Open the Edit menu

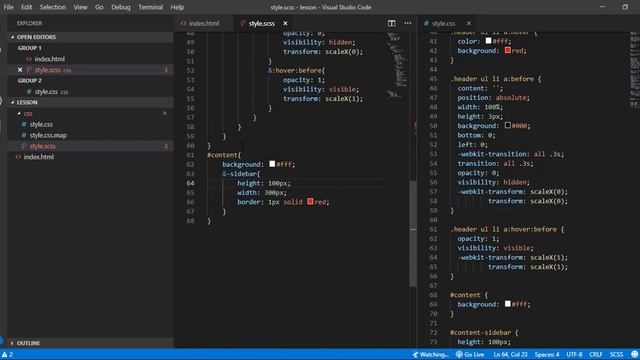pyautogui.click(x=26, y=7)
